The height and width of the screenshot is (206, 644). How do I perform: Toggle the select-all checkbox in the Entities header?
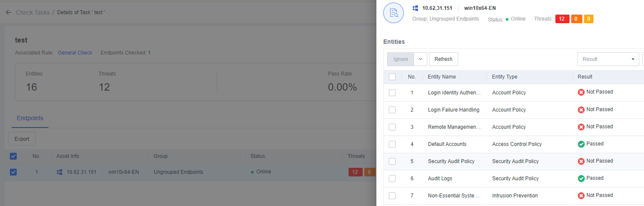click(392, 77)
